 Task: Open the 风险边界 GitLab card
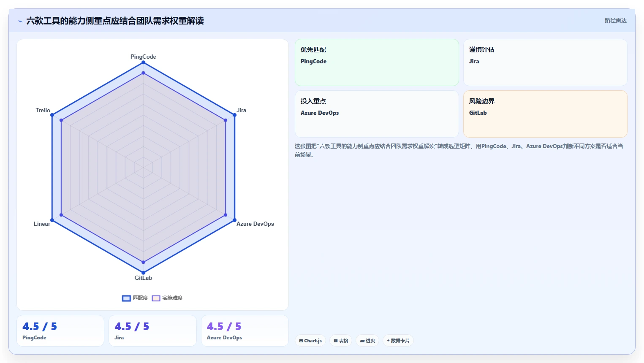pyautogui.click(x=545, y=114)
